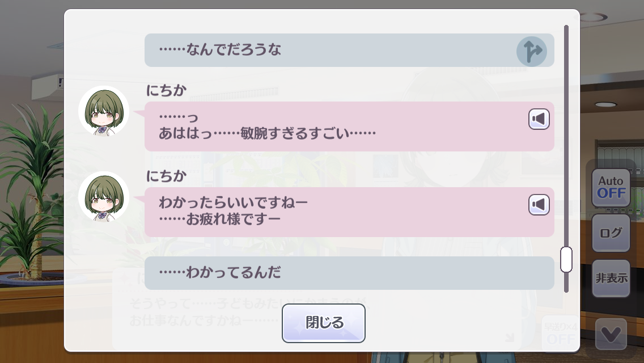Toggle the faded 早送りx4 OFF fast-forward button
This screenshot has width=644, height=363.
(x=561, y=334)
